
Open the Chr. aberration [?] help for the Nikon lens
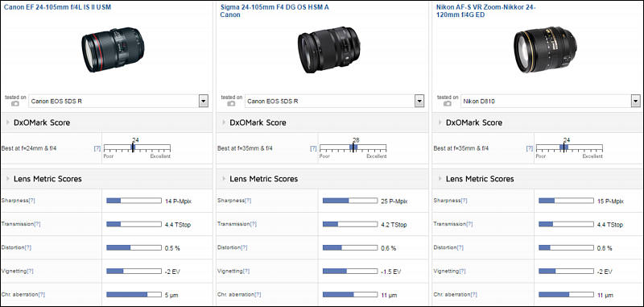[x=474, y=295]
